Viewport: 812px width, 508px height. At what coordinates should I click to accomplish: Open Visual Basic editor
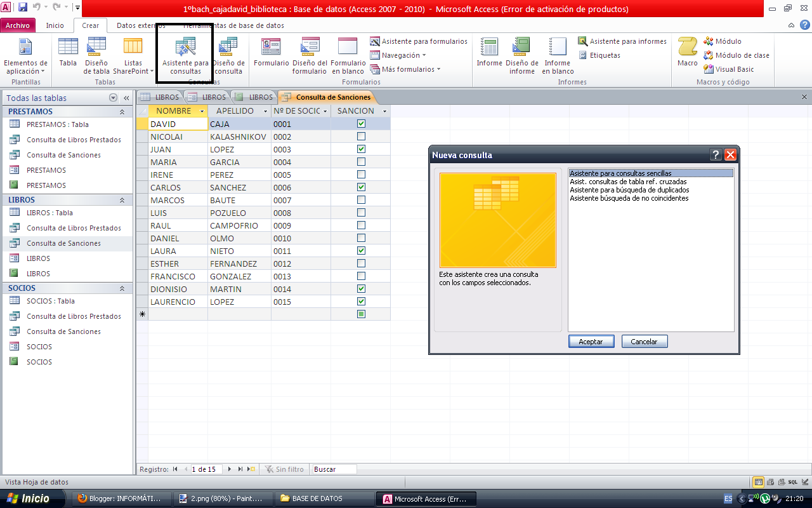[729, 69]
